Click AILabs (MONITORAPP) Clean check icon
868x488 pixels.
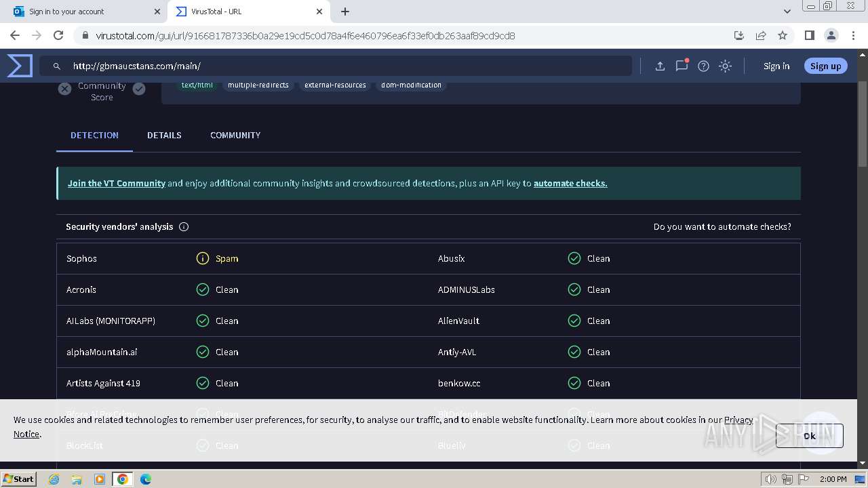click(203, 321)
